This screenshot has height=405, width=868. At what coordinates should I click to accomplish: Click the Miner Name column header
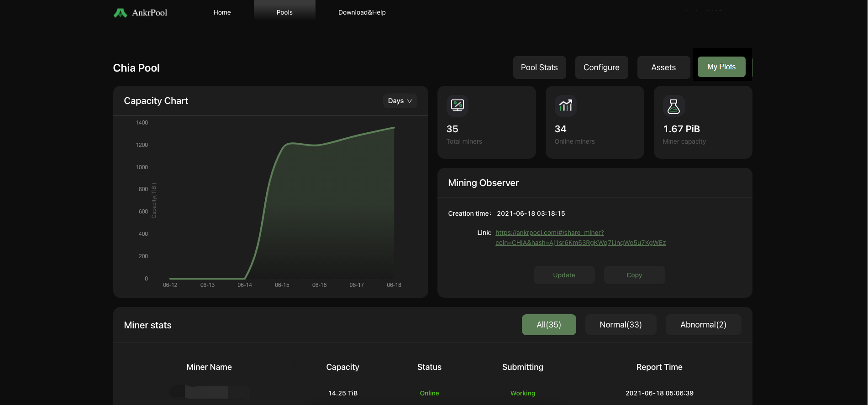tap(209, 367)
